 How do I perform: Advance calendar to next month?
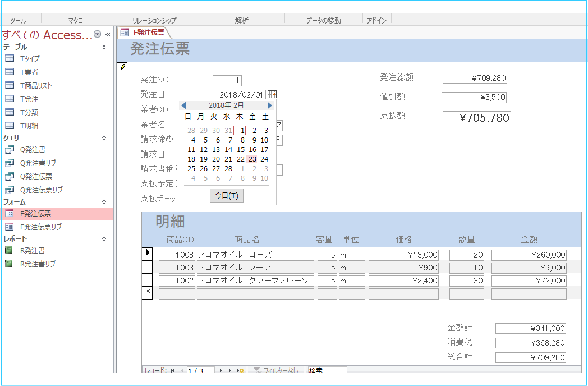[x=270, y=105]
